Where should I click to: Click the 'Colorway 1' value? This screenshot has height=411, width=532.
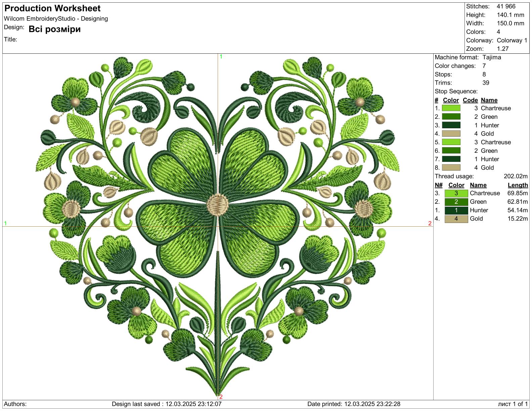pyautogui.click(x=512, y=40)
